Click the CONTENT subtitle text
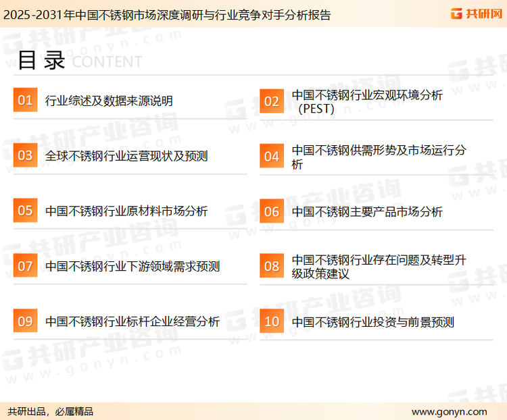Image resolution: width=507 pixels, height=420 pixels. (x=107, y=61)
